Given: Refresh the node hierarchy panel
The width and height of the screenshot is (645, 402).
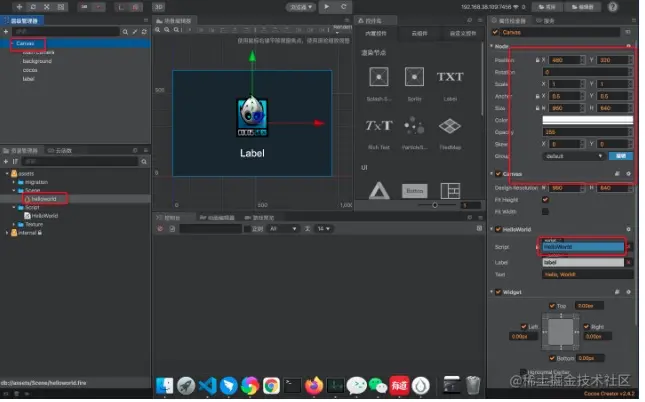Looking at the screenshot, I should (144, 31).
